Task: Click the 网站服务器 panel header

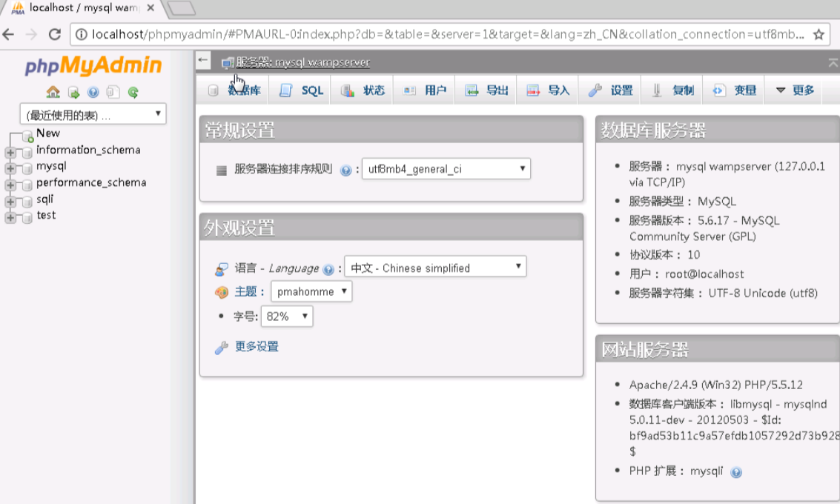Action: click(x=718, y=348)
